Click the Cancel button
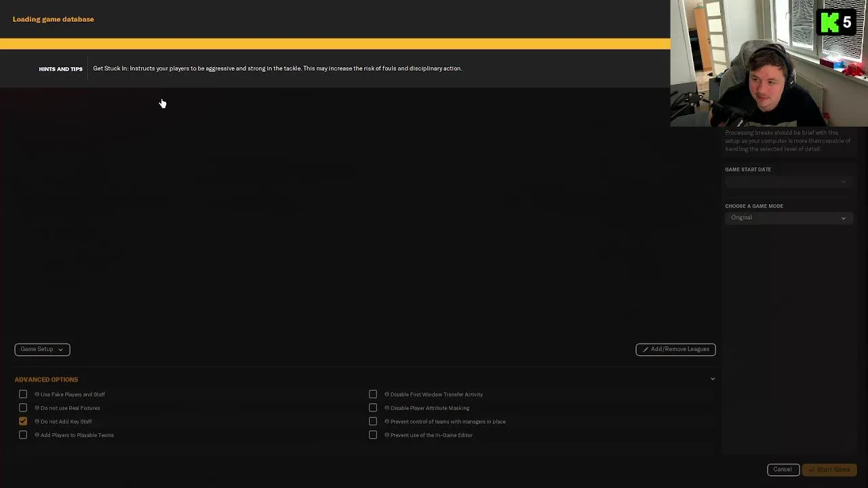Viewport: 868px width, 488px height. 783,470
